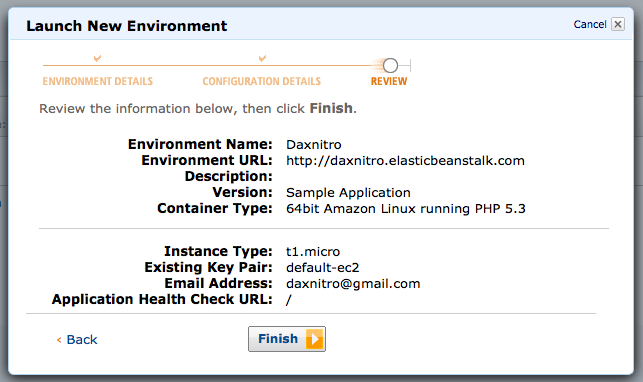Close dialog with the X icon
The width and height of the screenshot is (643, 382).
(x=618, y=24)
